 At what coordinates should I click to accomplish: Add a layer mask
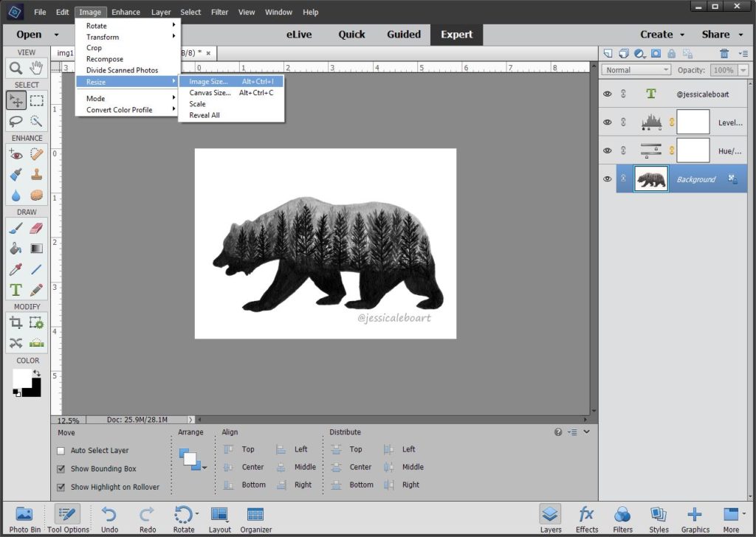coord(656,53)
